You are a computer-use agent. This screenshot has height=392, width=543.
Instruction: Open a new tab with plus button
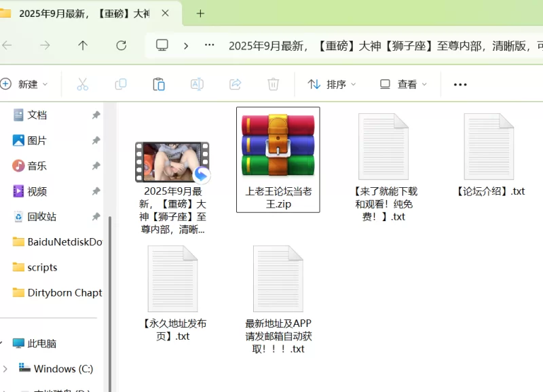[200, 14]
